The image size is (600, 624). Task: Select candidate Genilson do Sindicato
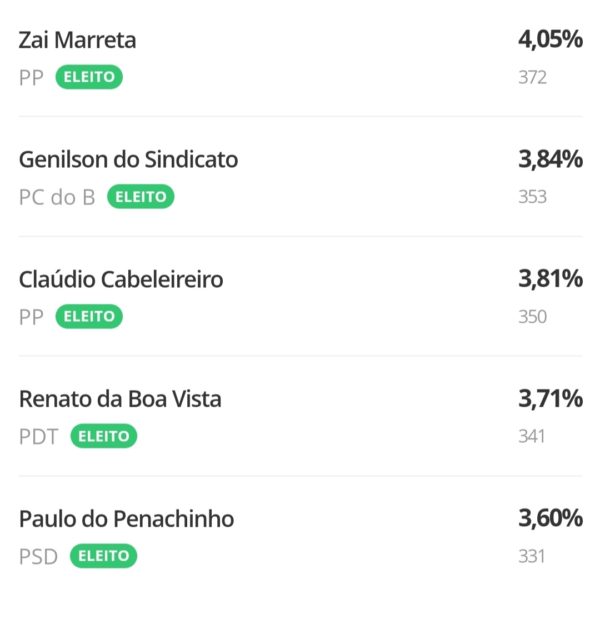pyautogui.click(x=128, y=160)
